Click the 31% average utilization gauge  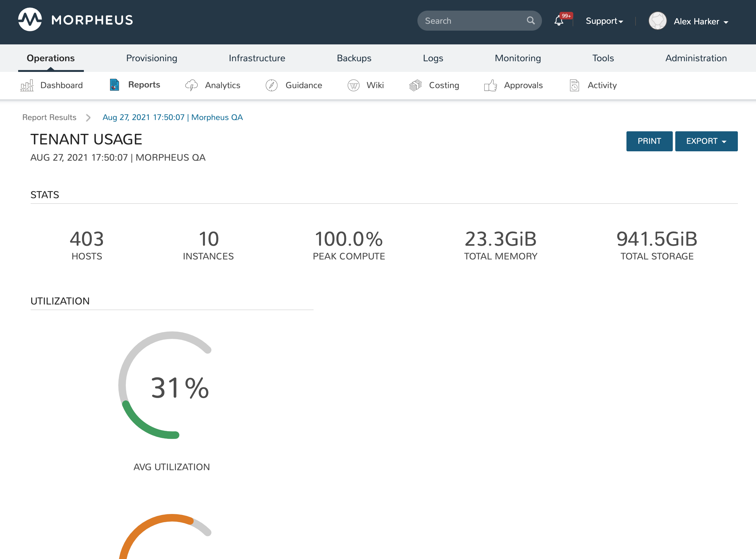coord(165,385)
